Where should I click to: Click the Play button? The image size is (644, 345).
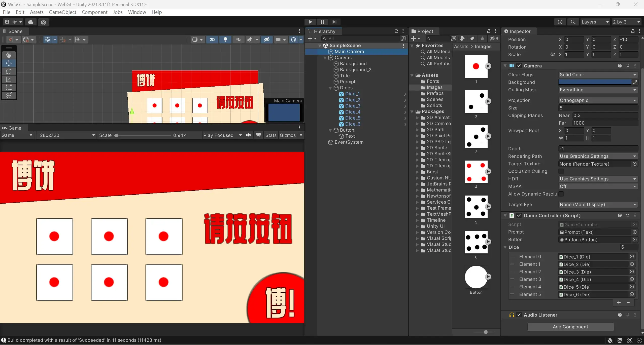pos(310,22)
